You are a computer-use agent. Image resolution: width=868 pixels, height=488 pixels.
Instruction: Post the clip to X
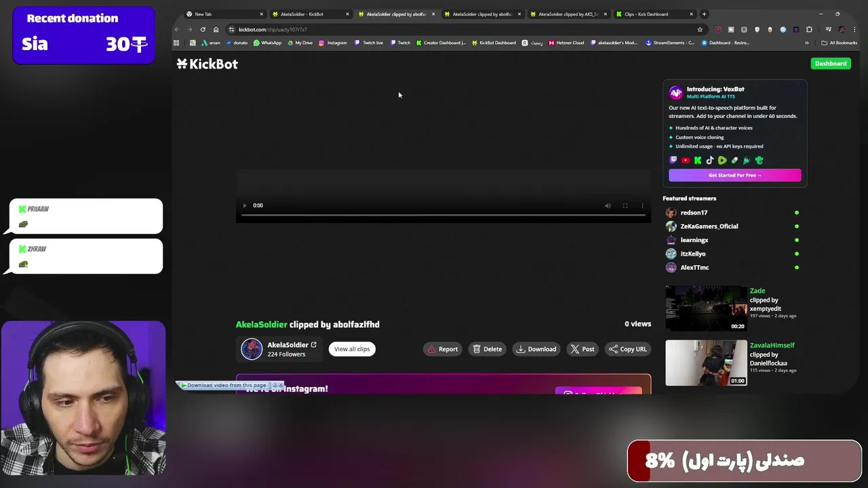583,349
